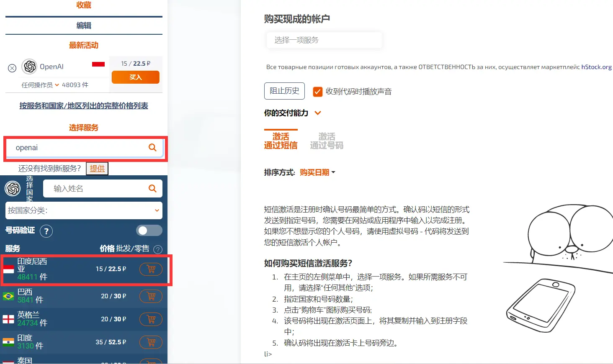The image size is (613, 364).
Task: Open the any operator dropdown
Action: 40,85
